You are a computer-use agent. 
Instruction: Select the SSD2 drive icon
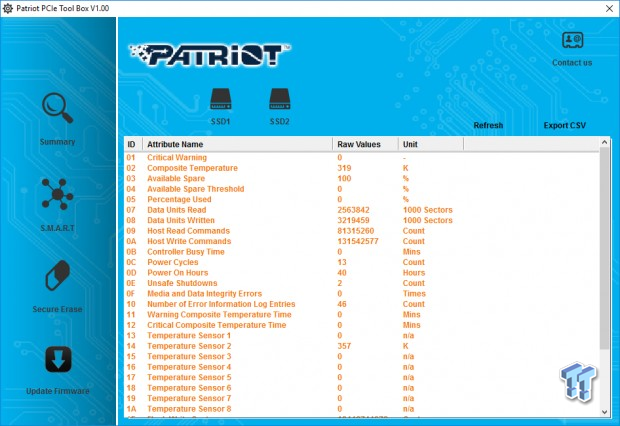[280, 99]
